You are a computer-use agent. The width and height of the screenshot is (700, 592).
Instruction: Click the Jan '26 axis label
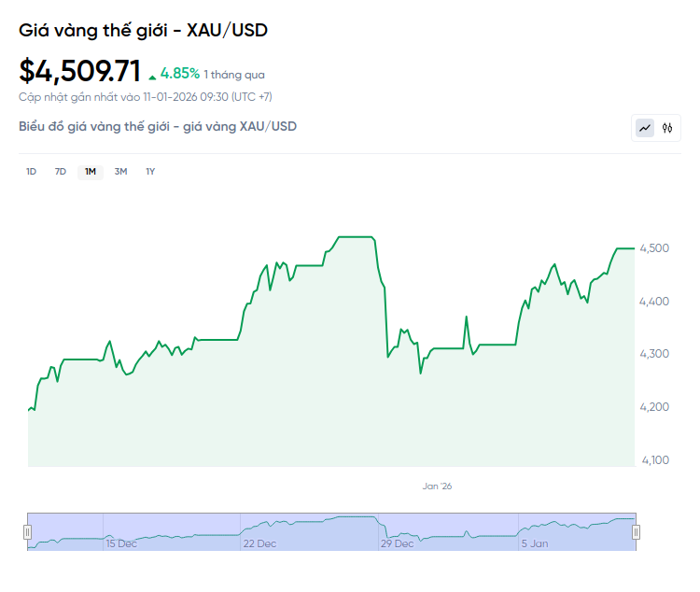437,486
